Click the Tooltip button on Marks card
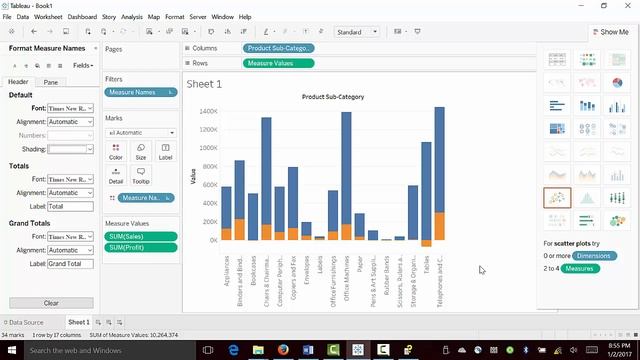The width and height of the screenshot is (640, 360). 141,176
